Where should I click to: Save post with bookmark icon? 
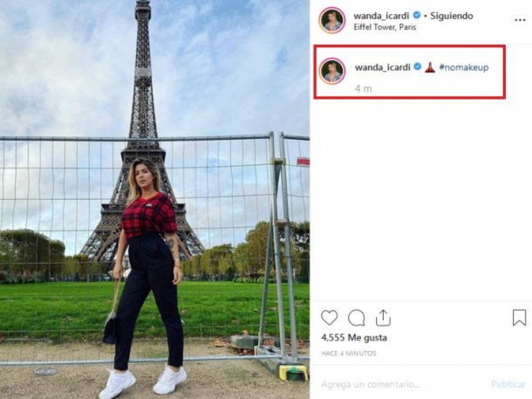519,318
